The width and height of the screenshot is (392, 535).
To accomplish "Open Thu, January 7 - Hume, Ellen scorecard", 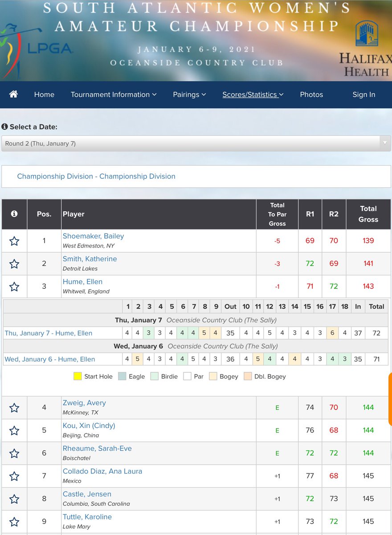I will [49, 333].
